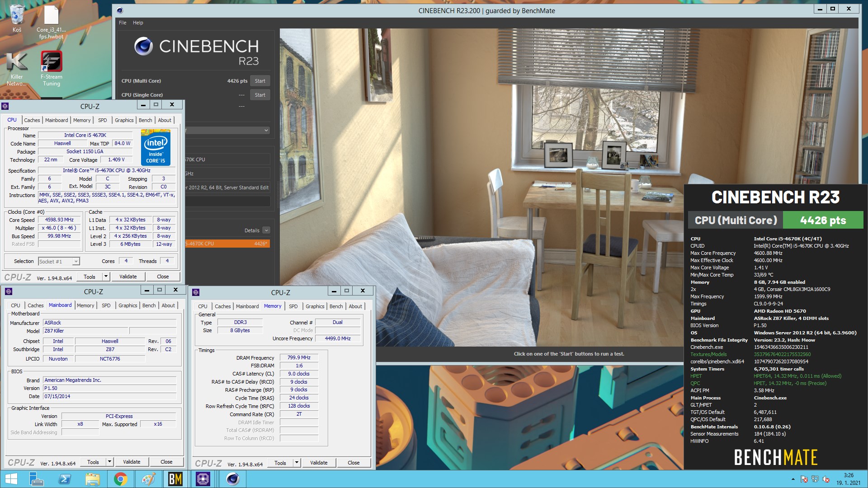Switch to BenchMate taskbar icon
The width and height of the screenshot is (868, 488).
point(175,479)
